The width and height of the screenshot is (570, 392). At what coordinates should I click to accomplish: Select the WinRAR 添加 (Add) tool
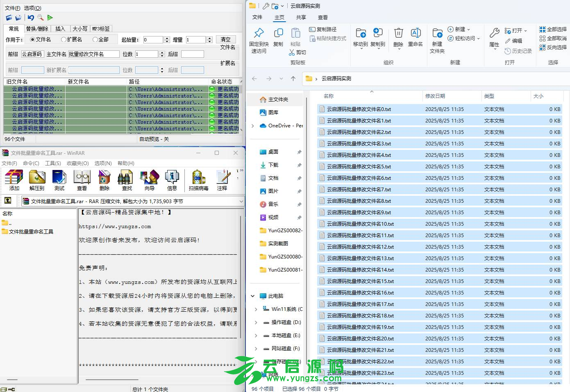[x=13, y=179]
